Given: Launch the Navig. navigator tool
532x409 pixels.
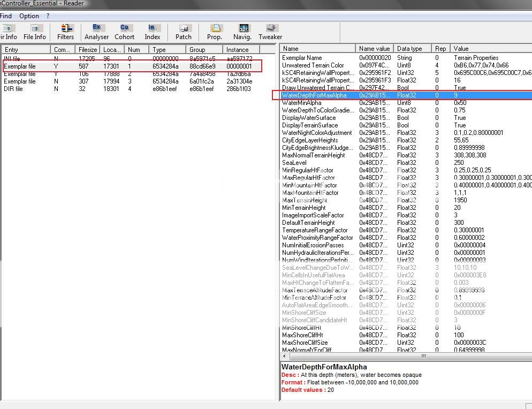Looking at the screenshot, I should 242,32.
